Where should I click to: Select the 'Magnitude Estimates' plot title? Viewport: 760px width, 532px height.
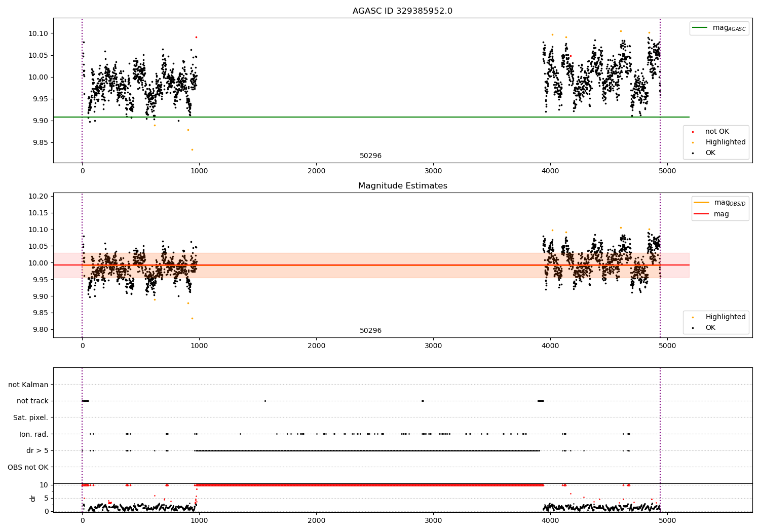pyautogui.click(x=402, y=186)
